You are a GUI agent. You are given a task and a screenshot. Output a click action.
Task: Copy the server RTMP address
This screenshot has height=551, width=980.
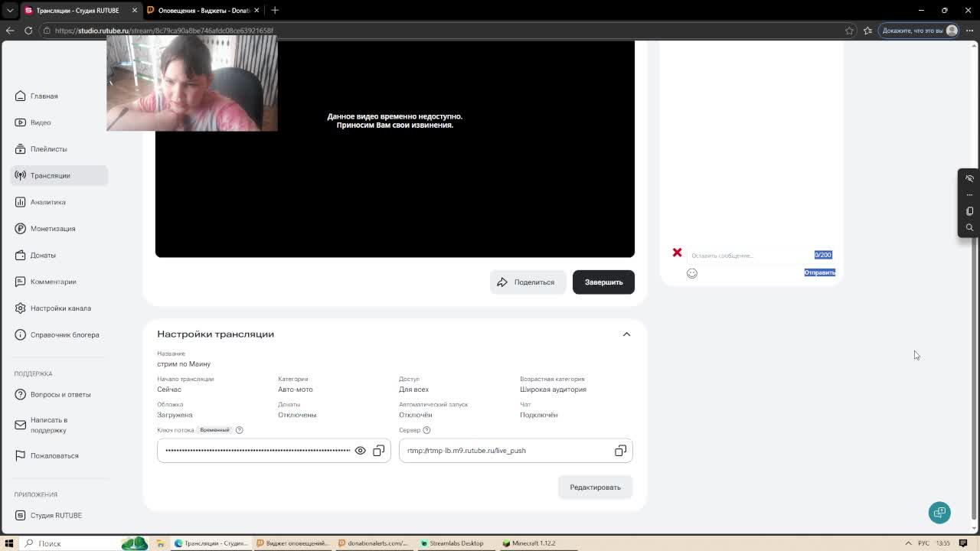point(620,451)
